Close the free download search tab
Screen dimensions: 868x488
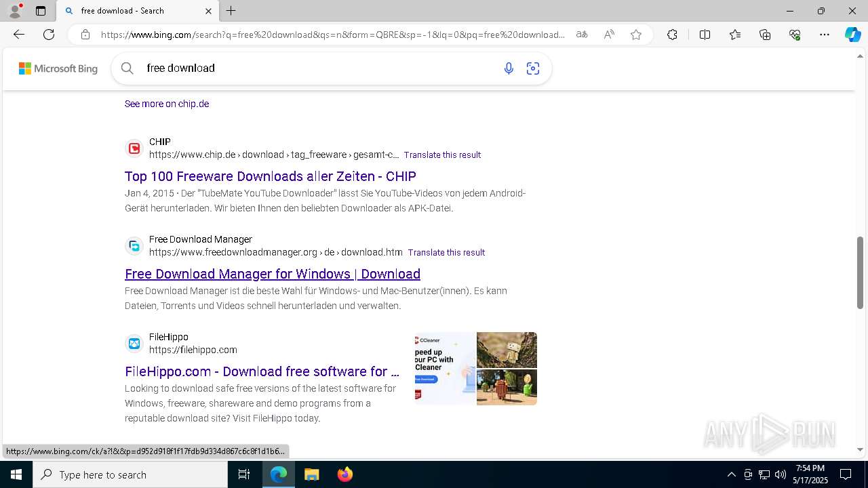pos(208,11)
